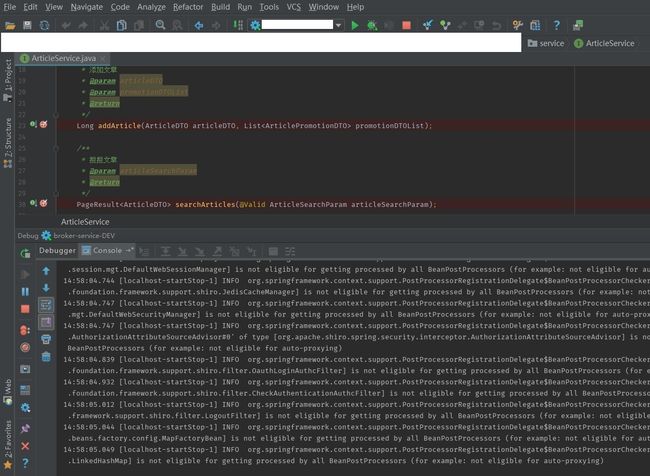Open the Settings wrench icon
This screenshot has height=476, width=650.
point(517,25)
